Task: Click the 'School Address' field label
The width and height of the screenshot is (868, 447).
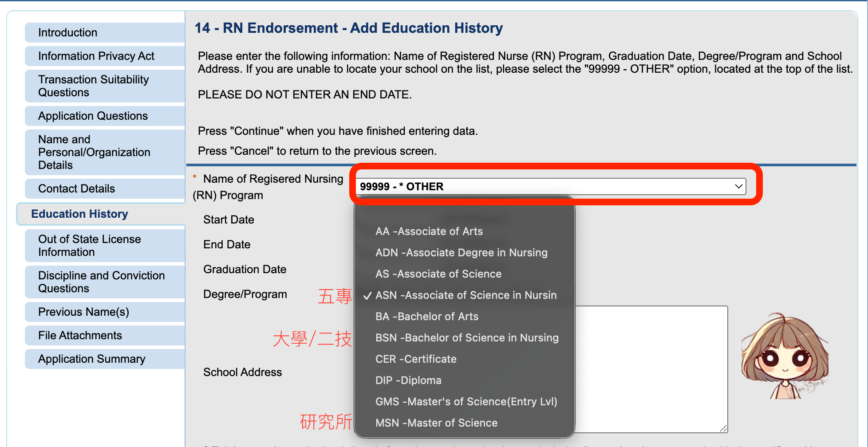Action: click(x=242, y=372)
